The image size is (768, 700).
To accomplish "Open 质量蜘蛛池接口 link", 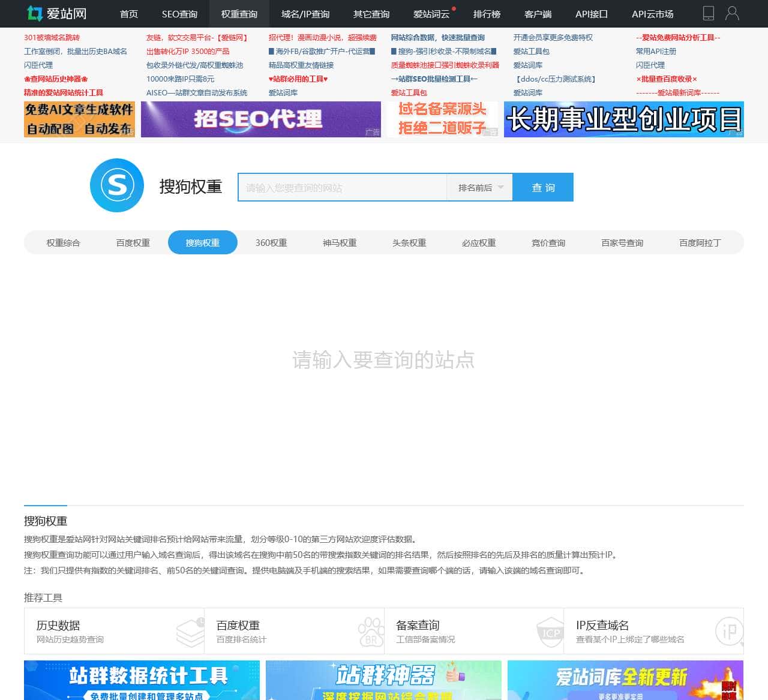I will [445, 65].
